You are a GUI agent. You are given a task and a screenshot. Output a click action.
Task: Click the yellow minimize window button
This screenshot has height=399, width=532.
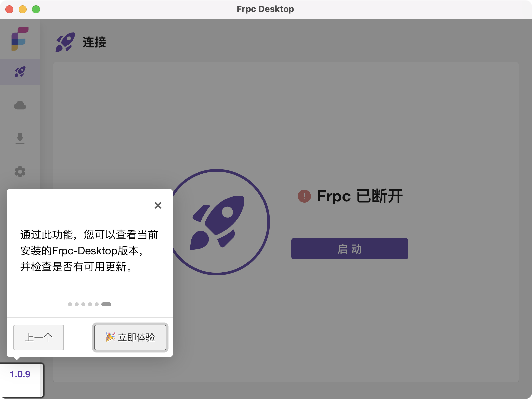(23, 9)
